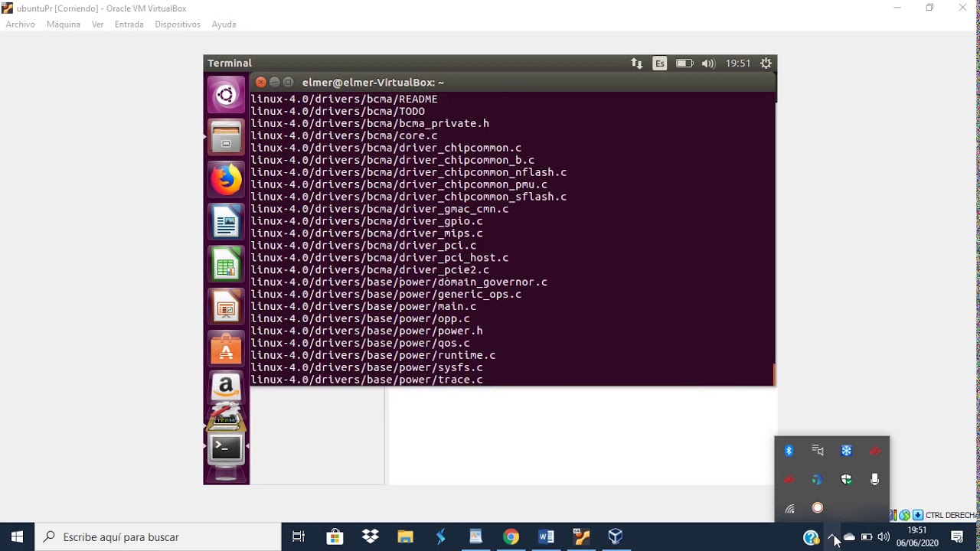Screen dimensions: 980x551
Task: Open session gear menu in Ubuntu panel
Action: click(766, 64)
